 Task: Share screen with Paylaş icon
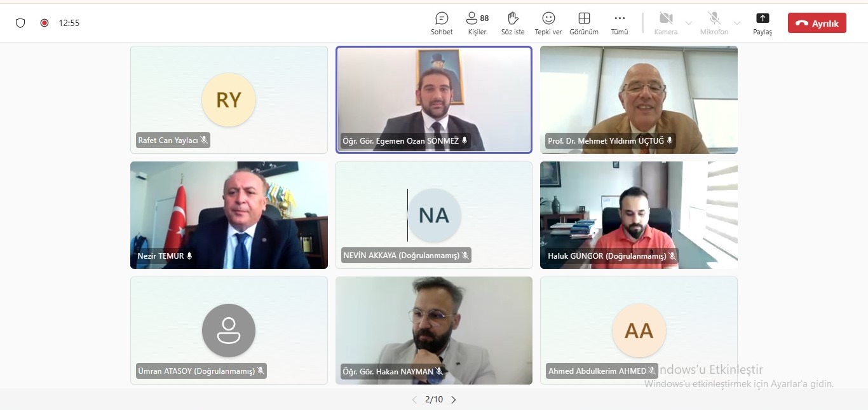pos(763,23)
